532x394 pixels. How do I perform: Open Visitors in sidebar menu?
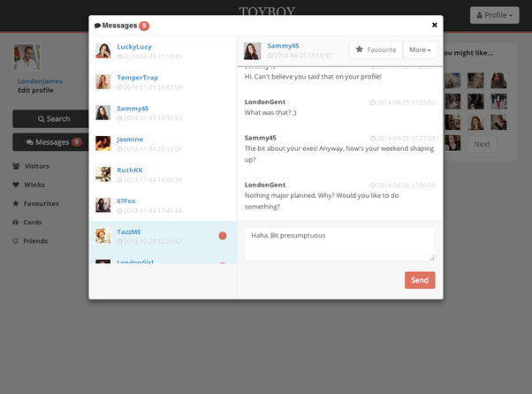pos(36,166)
